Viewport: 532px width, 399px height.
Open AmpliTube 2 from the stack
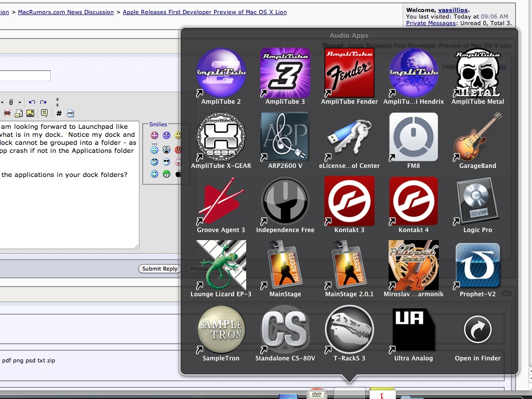coord(221,73)
